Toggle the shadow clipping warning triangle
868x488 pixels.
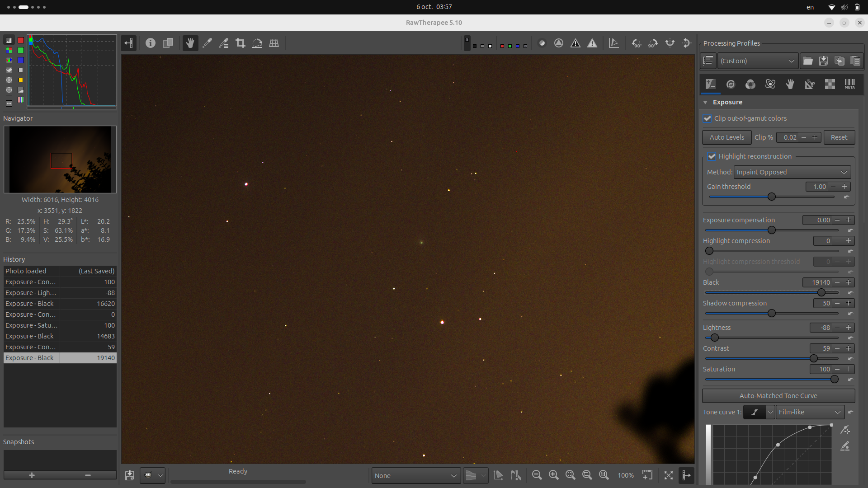click(575, 43)
